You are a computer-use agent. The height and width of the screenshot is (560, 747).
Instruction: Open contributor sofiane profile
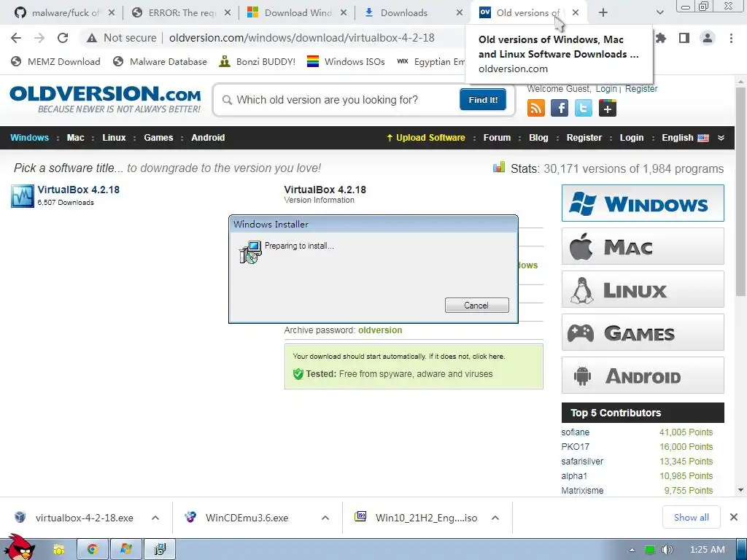pos(575,432)
